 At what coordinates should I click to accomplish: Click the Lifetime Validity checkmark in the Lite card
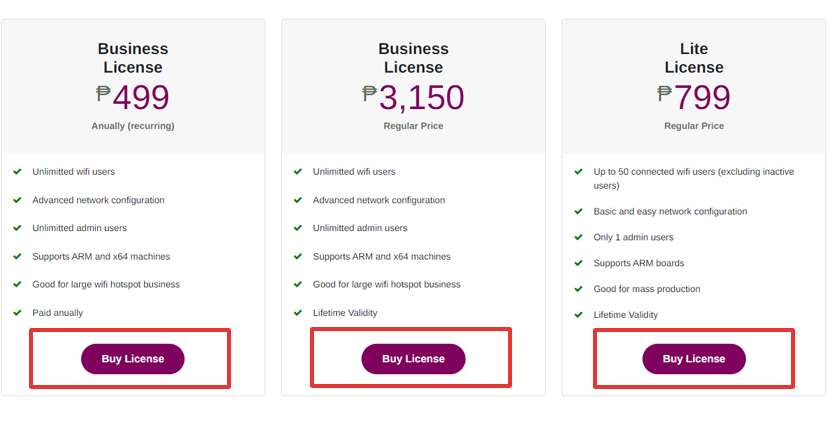pos(579,315)
